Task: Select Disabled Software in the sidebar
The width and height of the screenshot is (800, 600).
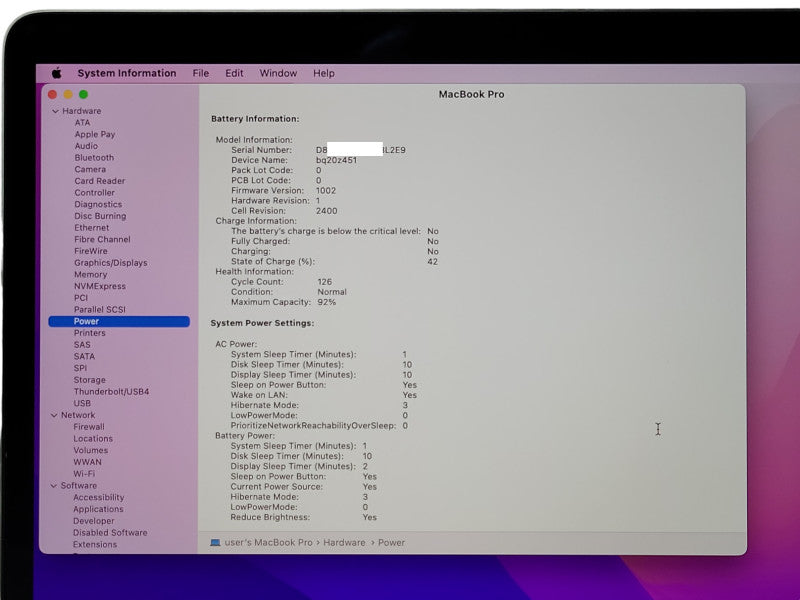Action: [110, 533]
